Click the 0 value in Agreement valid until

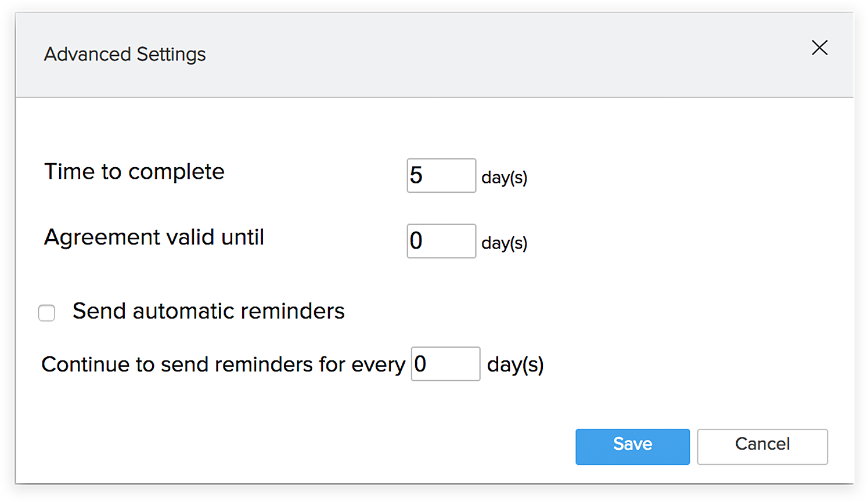416,241
